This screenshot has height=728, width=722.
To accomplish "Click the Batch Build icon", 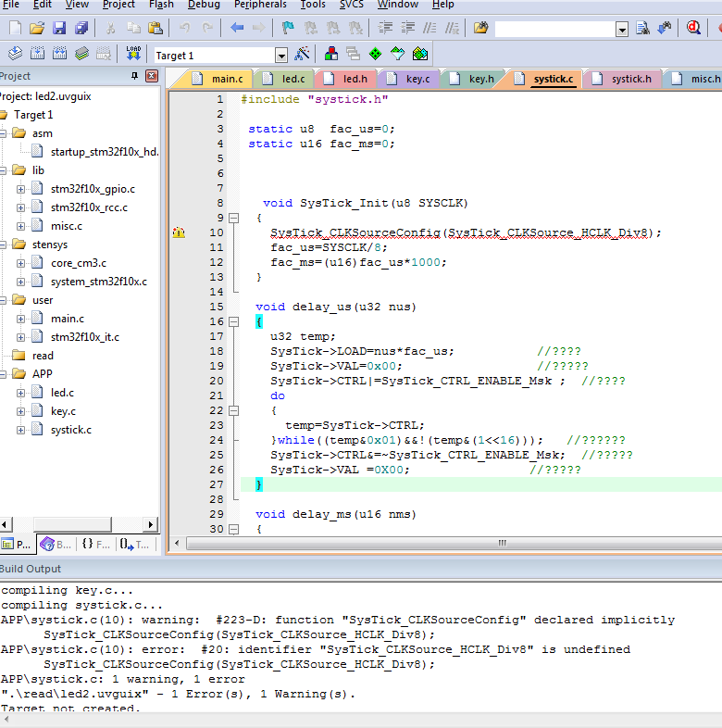I will click(x=81, y=54).
